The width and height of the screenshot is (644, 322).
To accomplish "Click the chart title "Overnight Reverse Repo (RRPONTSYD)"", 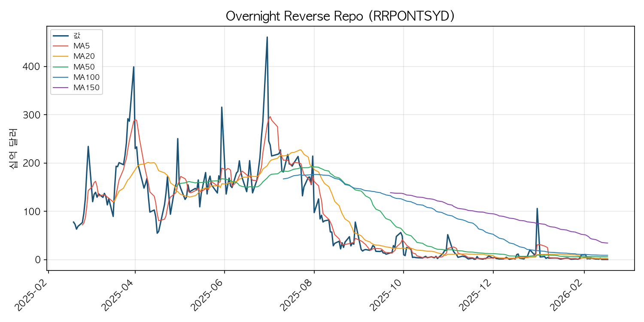I will point(340,16).
